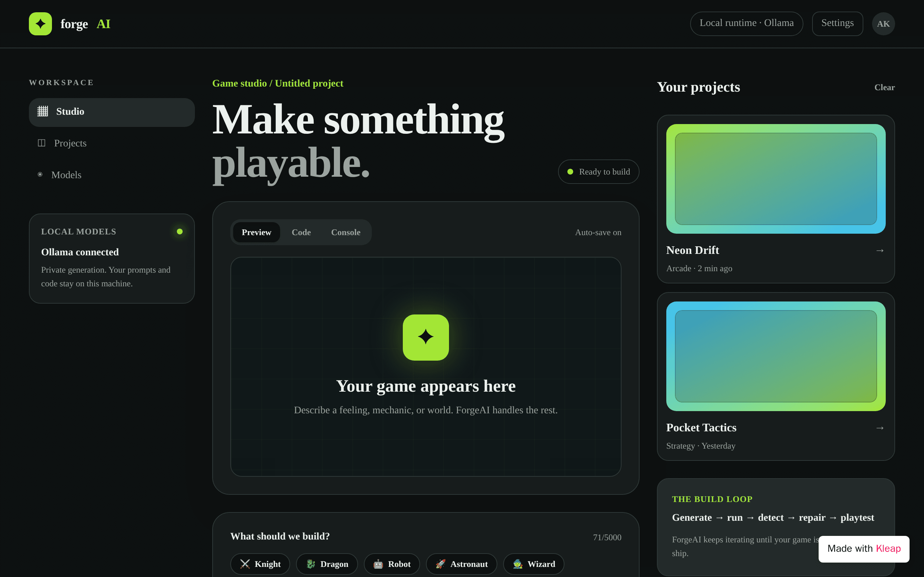Click the green star tile in preview
Image resolution: width=924 pixels, height=577 pixels.
[426, 337]
